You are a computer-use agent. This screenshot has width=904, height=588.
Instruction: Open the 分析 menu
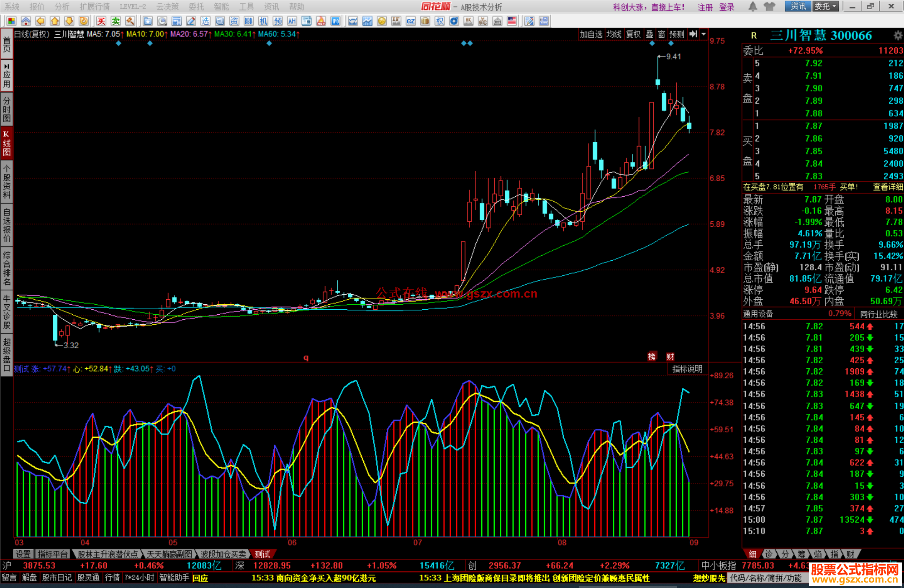click(62, 6)
